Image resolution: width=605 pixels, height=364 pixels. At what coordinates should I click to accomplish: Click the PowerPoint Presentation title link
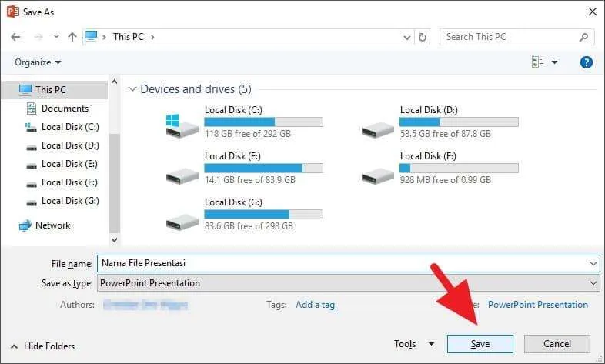(x=538, y=305)
